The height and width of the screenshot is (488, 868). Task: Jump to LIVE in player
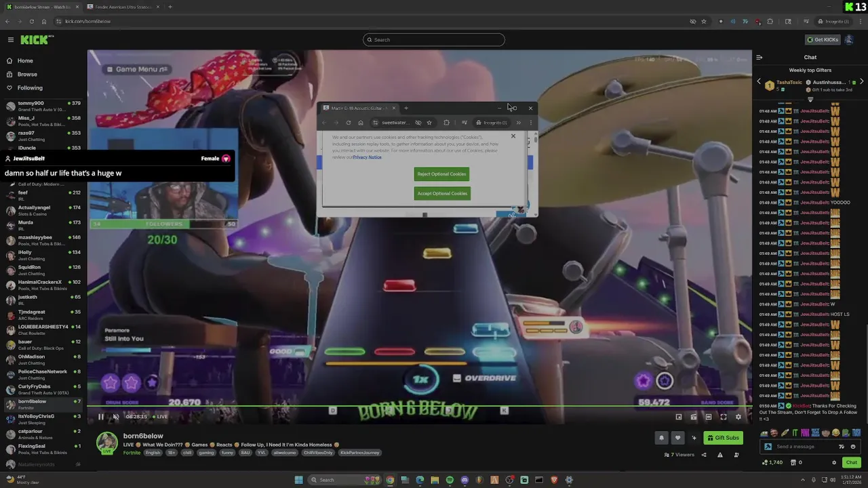pos(160,417)
